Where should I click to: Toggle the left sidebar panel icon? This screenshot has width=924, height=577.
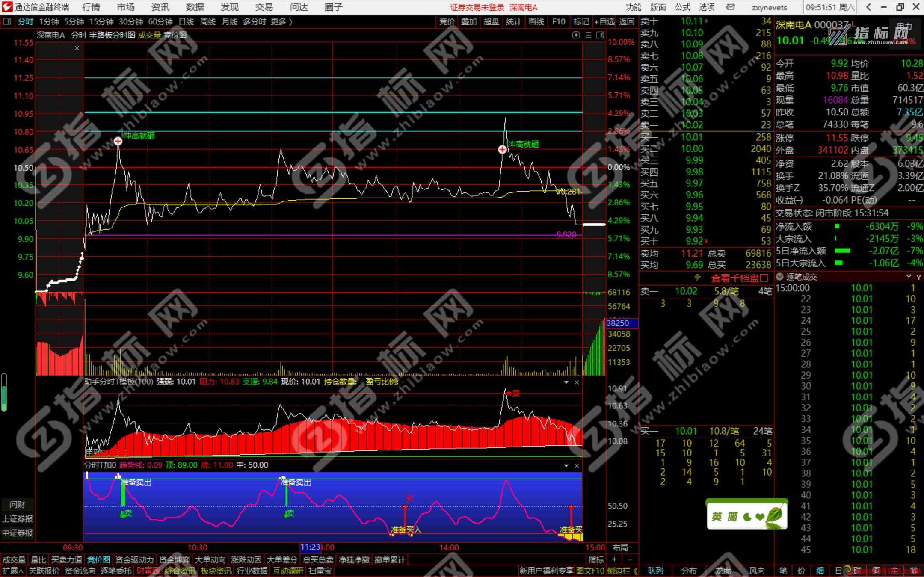(7, 21)
